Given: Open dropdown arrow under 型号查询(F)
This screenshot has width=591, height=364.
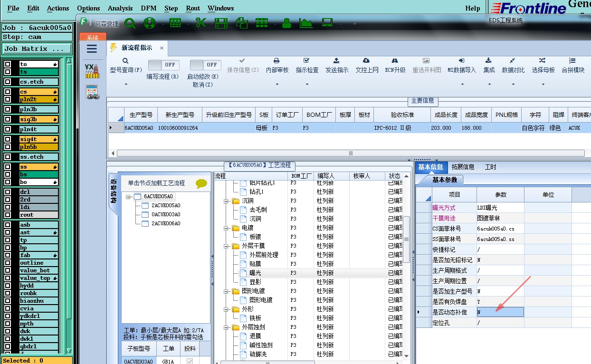Looking at the screenshot, I should (x=126, y=85).
